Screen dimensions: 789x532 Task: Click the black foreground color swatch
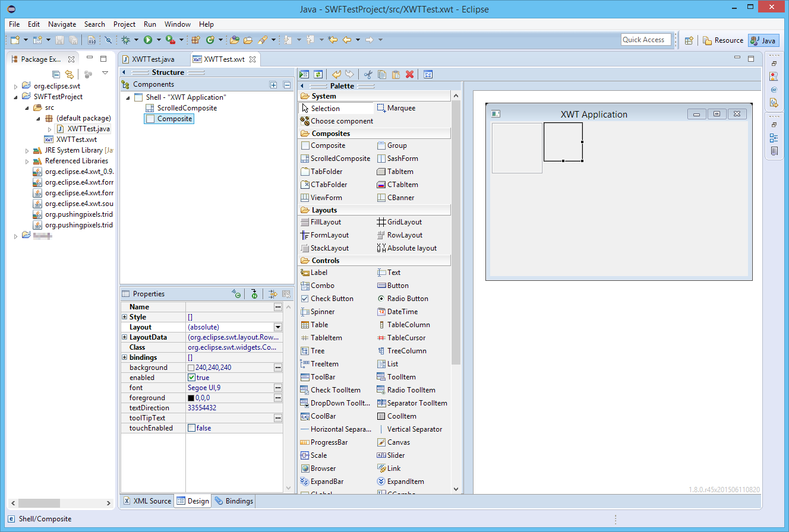pos(191,398)
